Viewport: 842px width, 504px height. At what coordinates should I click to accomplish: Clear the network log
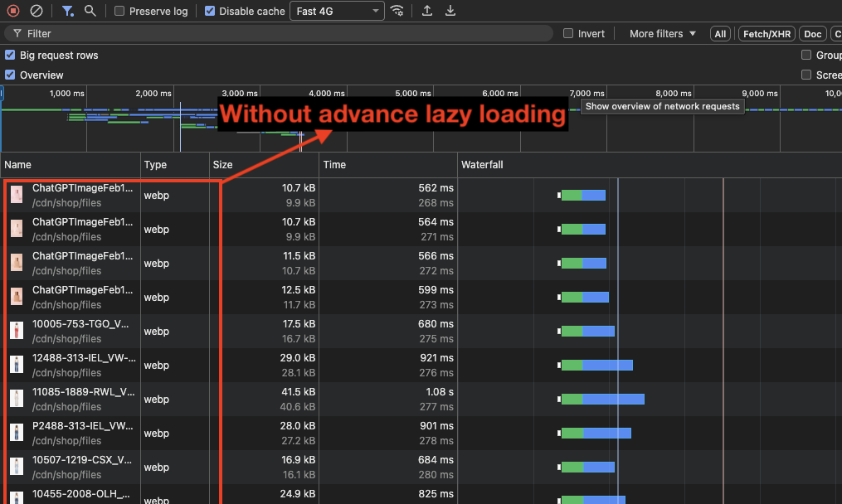tap(37, 11)
